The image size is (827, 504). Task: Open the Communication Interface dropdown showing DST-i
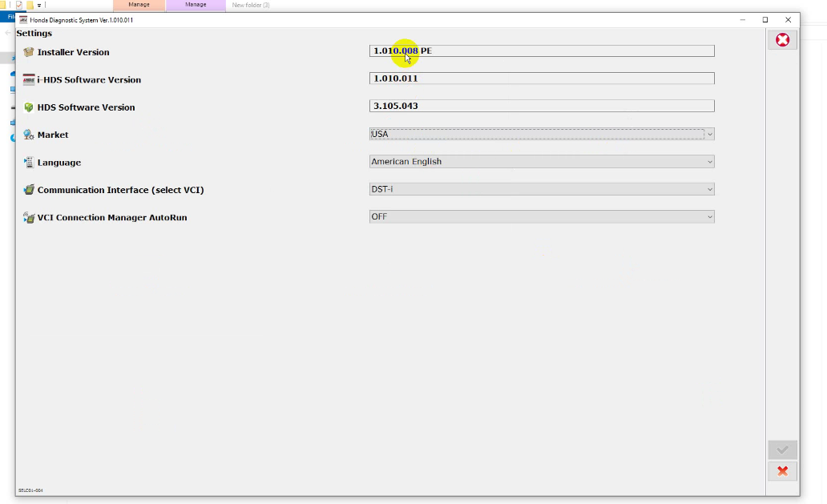[x=541, y=189]
